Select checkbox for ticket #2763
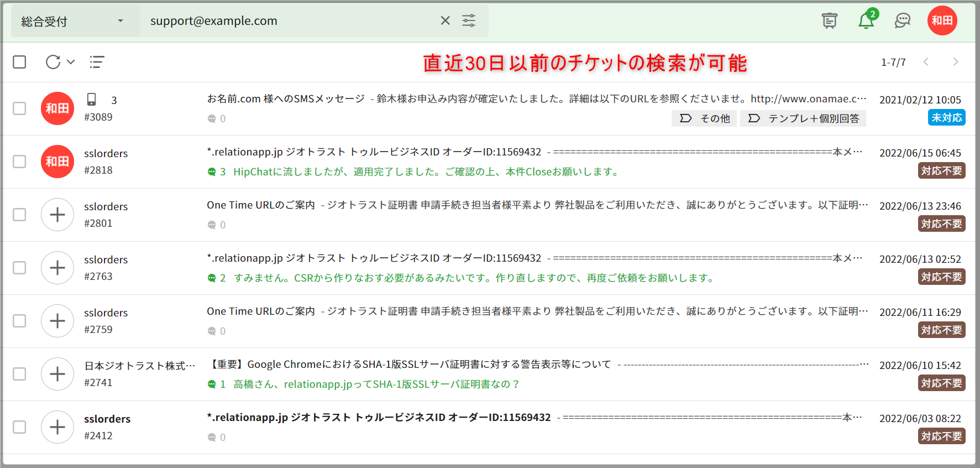The height and width of the screenshot is (468, 980). (19, 268)
